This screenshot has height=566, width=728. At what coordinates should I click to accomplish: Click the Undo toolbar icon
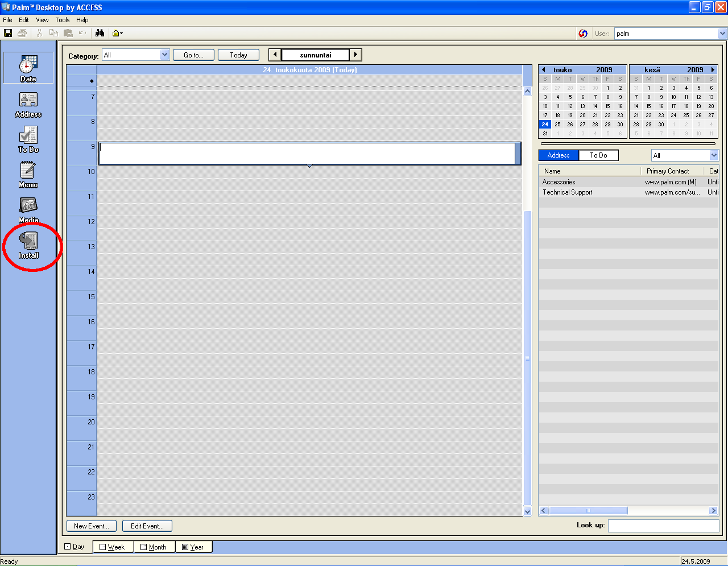(82, 33)
